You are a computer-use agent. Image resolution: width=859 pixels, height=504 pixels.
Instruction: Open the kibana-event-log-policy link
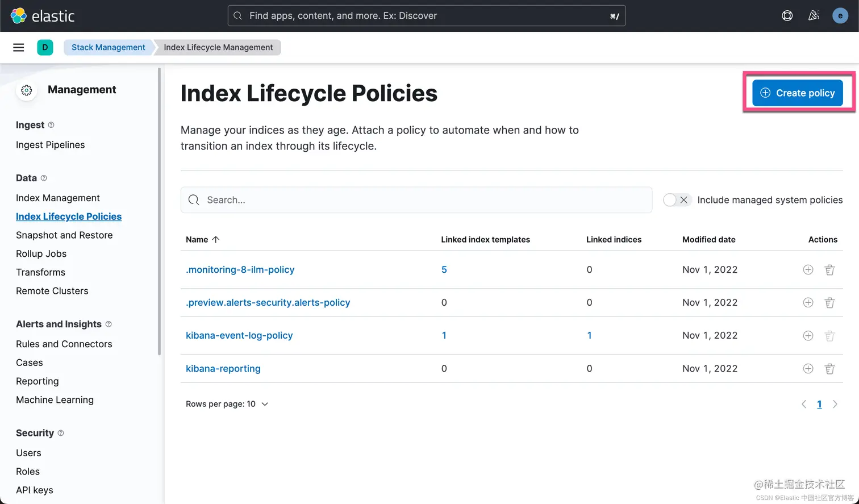click(x=239, y=336)
